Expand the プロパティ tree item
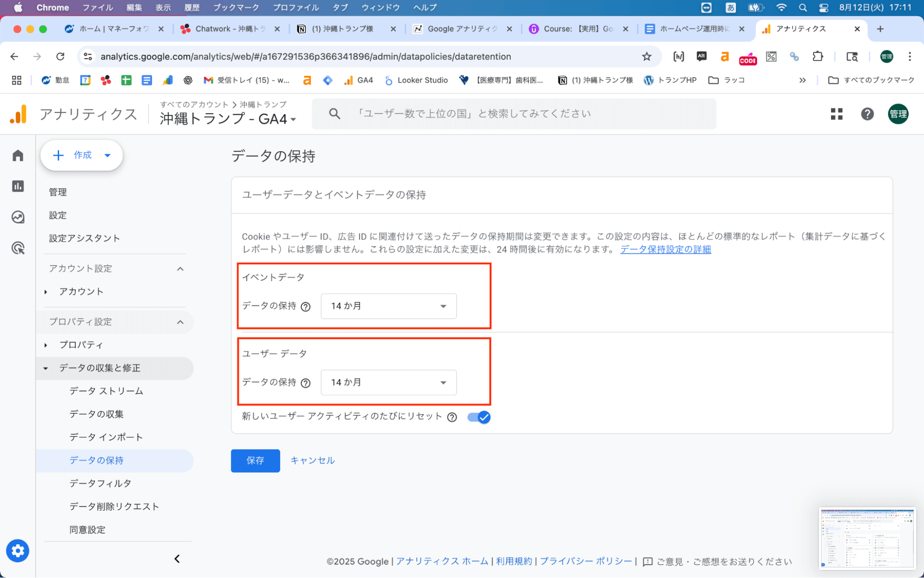924x578 pixels. click(x=46, y=344)
